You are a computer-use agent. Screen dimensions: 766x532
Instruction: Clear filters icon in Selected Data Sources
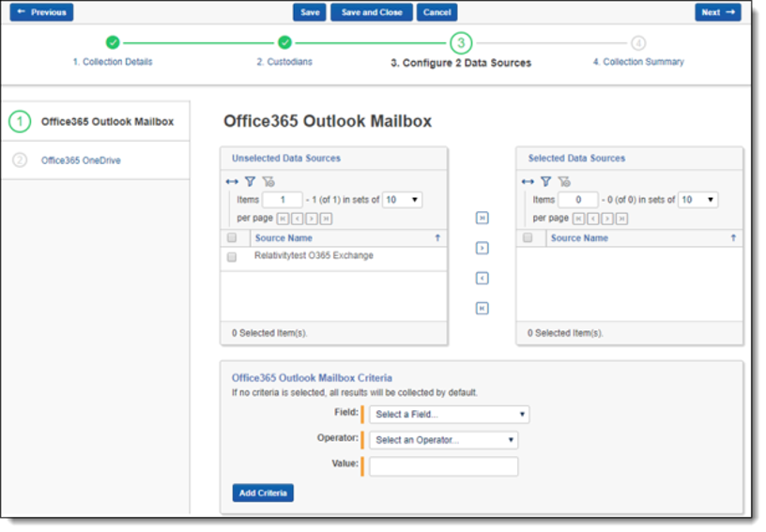coord(564,182)
